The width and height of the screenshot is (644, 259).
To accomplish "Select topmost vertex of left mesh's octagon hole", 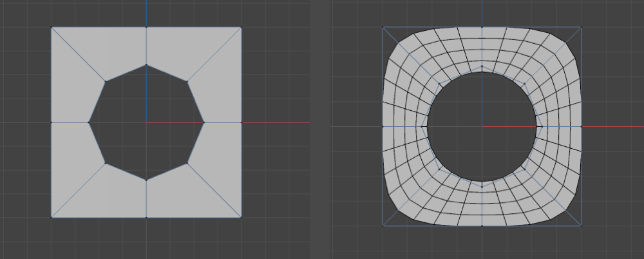I will 146,64.
